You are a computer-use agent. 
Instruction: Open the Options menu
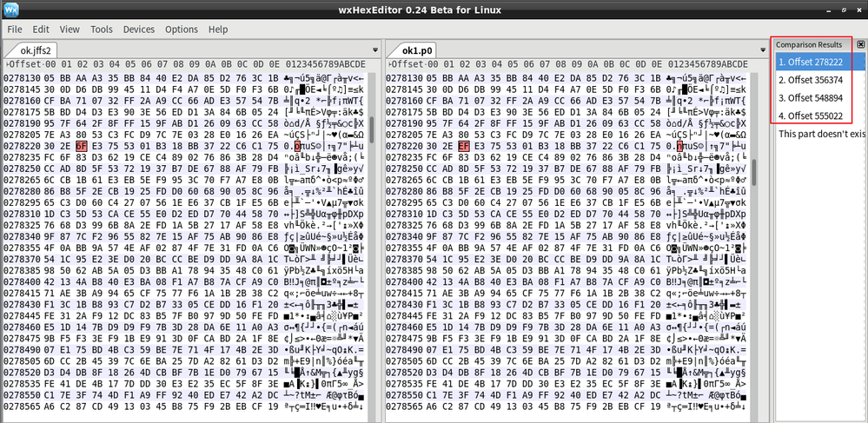(182, 30)
